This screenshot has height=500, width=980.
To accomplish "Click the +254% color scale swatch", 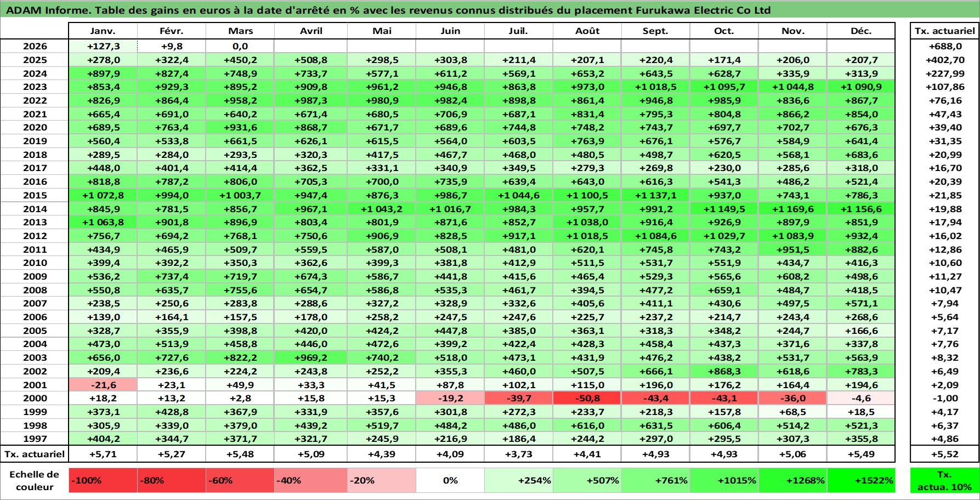I will 519,480.
